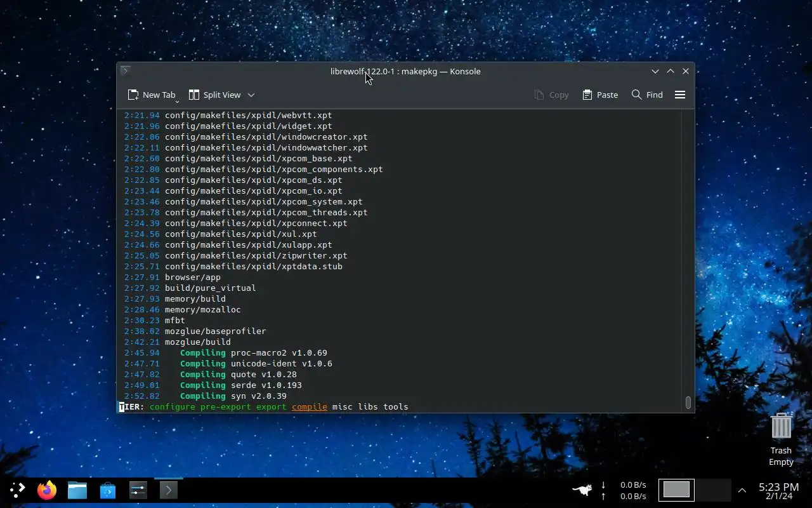Image resolution: width=812 pixels, height=508 pixels.
Task: Open a New Tab in Konsole
Action: (x=152, y=95)
